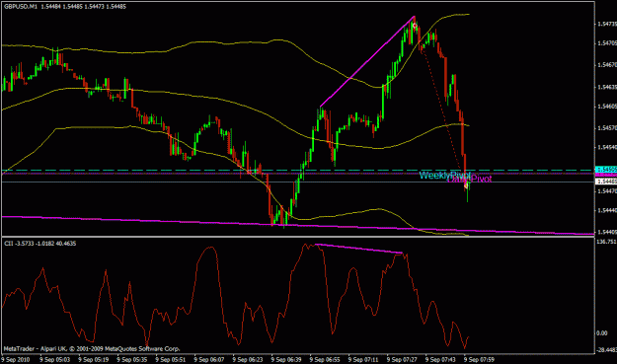The image size is (617, 364).
Task: Click the 9 Sep 06:23 time label
Action: [248, 360]
